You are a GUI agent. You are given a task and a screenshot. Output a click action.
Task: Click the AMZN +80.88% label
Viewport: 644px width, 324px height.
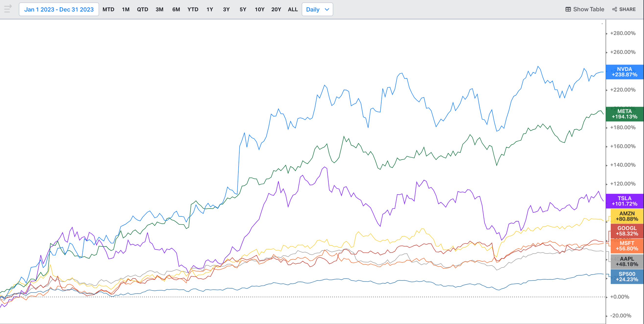(x=627, y=216)
